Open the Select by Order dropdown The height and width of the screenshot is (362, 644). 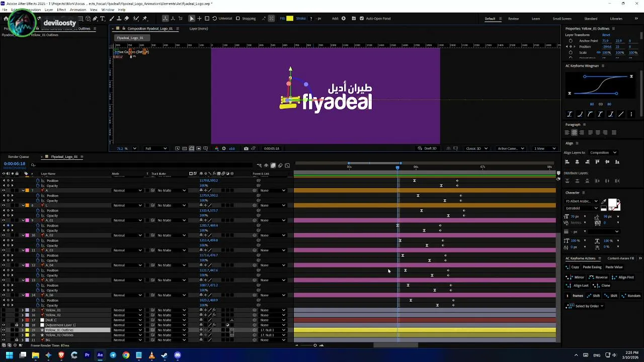[x=584, y=306]
